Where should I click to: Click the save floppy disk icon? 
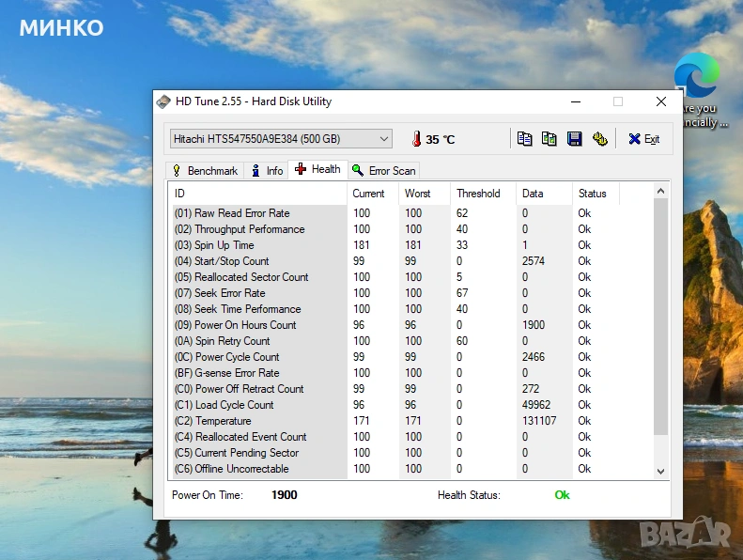pos(574,139)
